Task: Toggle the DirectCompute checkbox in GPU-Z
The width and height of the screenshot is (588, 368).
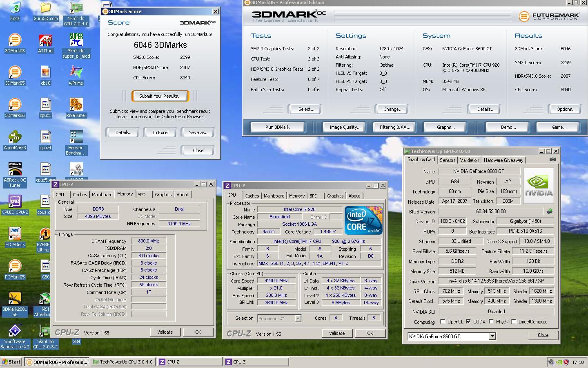Action: pyautogui.click(x=514, y=322)
